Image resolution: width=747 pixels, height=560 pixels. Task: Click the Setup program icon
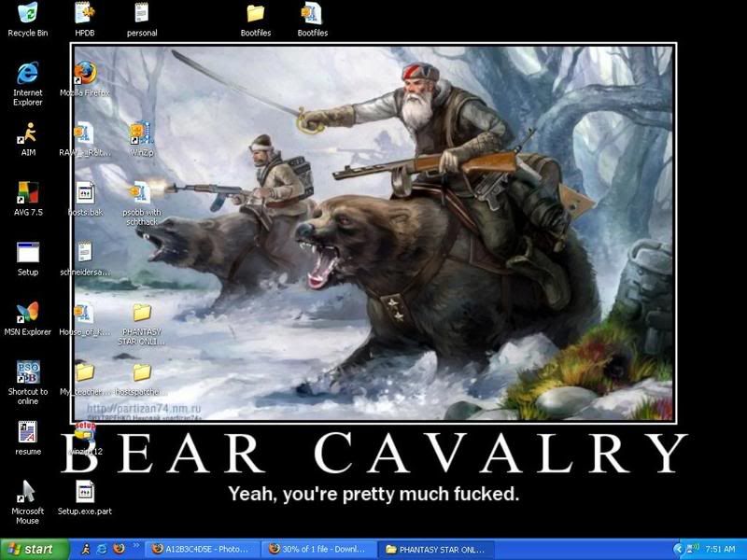(28, 252)
